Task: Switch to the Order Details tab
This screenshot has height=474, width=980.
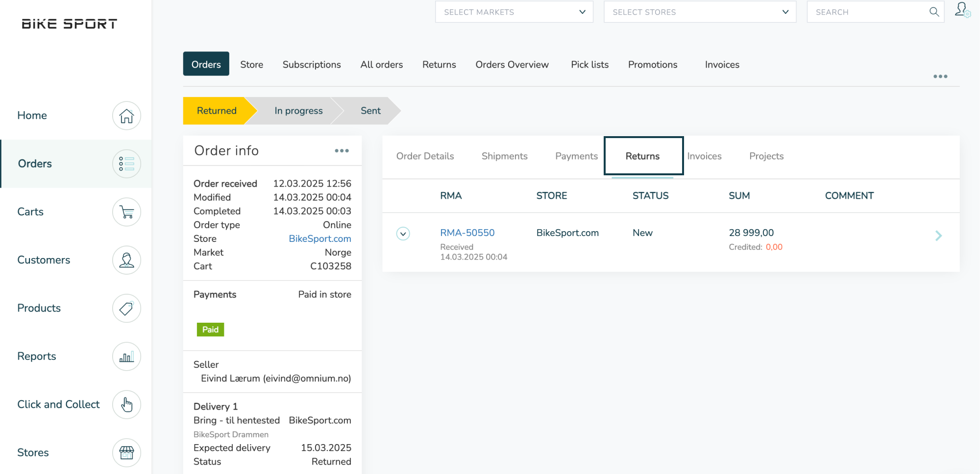Action: pyautogui.click(x=425, y=156)
